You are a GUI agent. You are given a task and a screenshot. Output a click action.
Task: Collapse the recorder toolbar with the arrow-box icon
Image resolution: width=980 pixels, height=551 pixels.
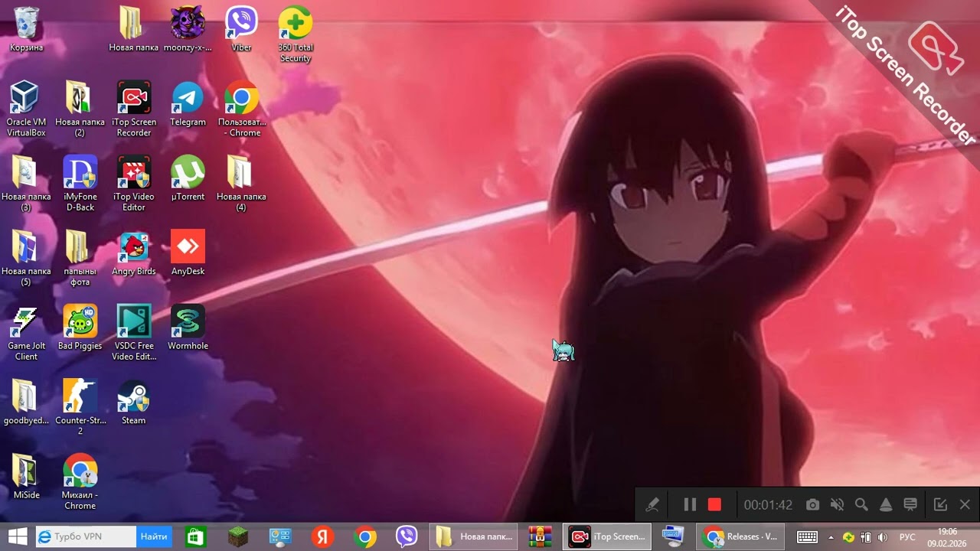point(940,504)
